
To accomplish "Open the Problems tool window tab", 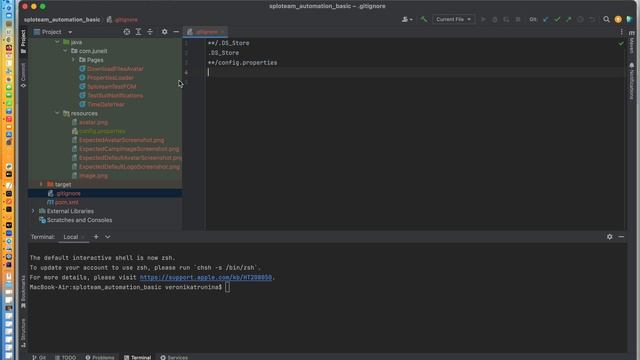I will [x=100, y=358].
